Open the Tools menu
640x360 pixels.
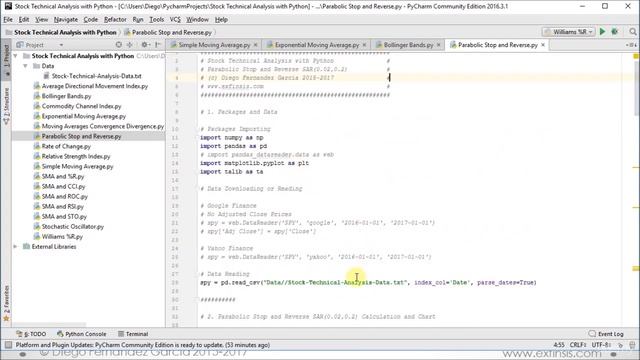point(157,19)
